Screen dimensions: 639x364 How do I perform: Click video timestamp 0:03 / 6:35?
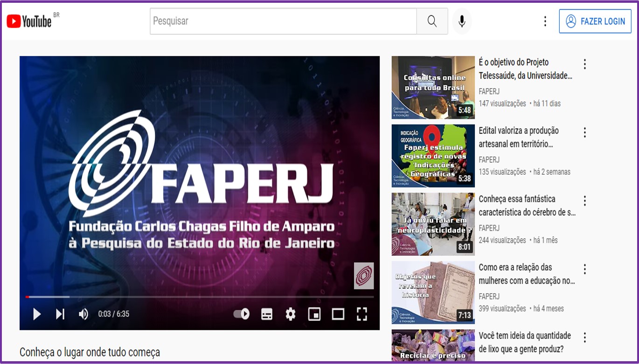point(113,314)
